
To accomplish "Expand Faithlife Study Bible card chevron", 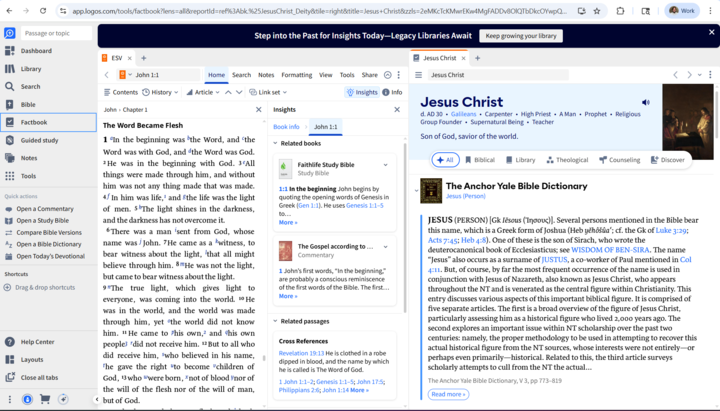I will [385, 165].
